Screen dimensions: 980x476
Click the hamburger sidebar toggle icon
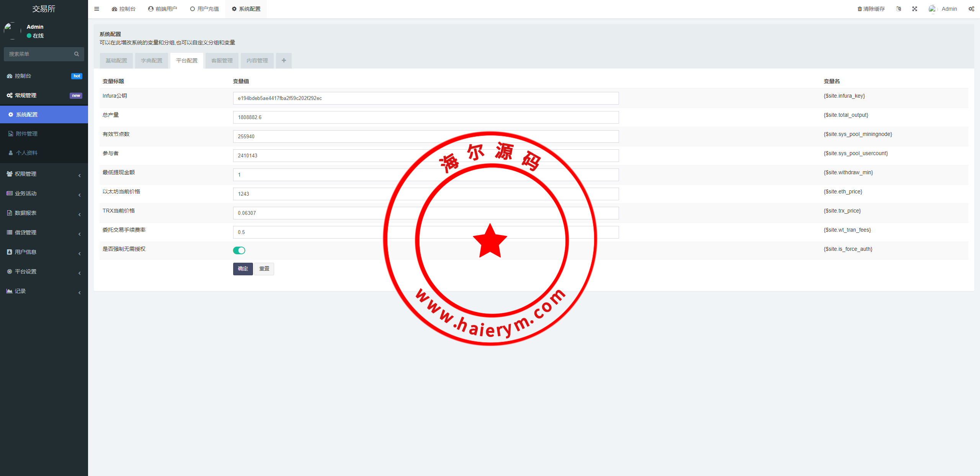coord(96,9)
